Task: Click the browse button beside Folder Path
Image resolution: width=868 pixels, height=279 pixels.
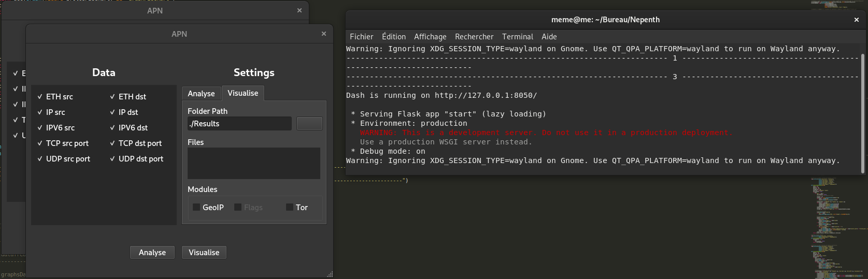Action: [309, 123]
